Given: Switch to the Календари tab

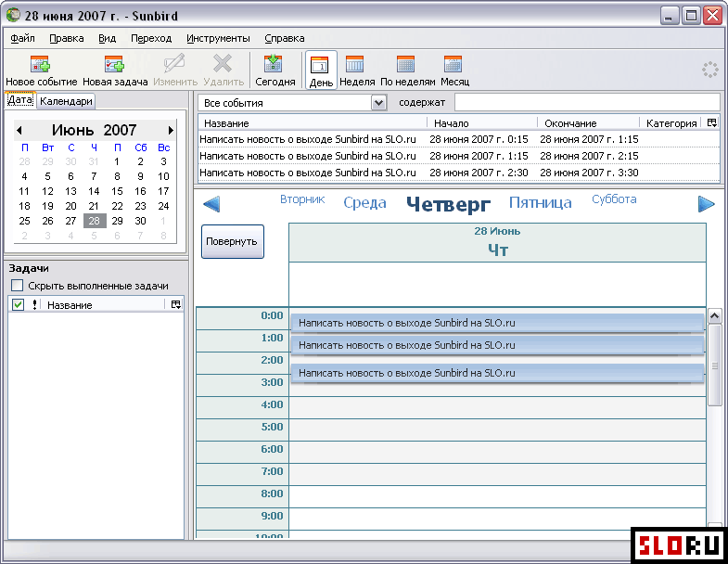Looking at the screenshot, I should tap(66, 101).
